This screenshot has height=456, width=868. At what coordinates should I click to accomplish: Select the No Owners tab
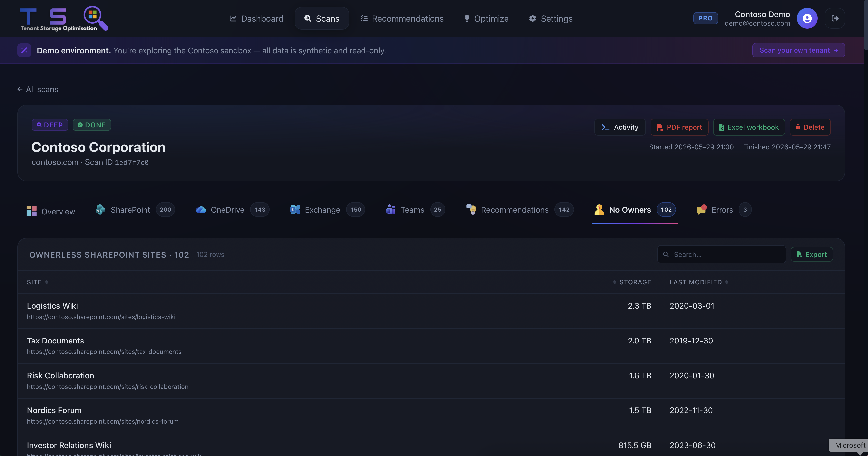[635, 210]
